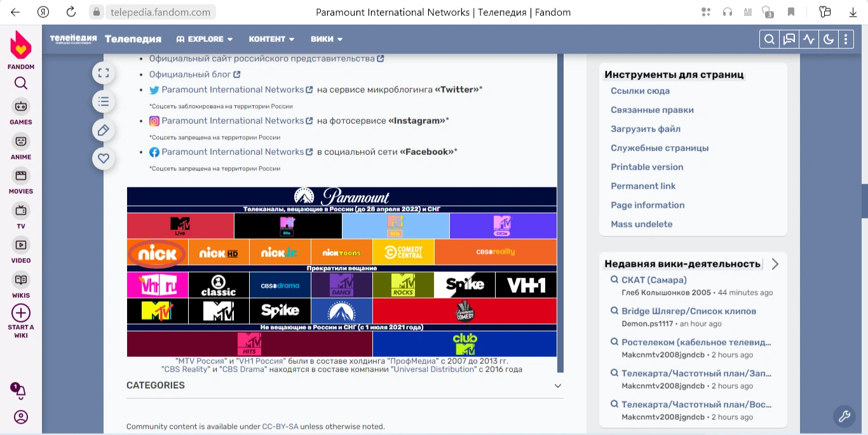Open the MOVIES section icon

click(x=20, y=177)
